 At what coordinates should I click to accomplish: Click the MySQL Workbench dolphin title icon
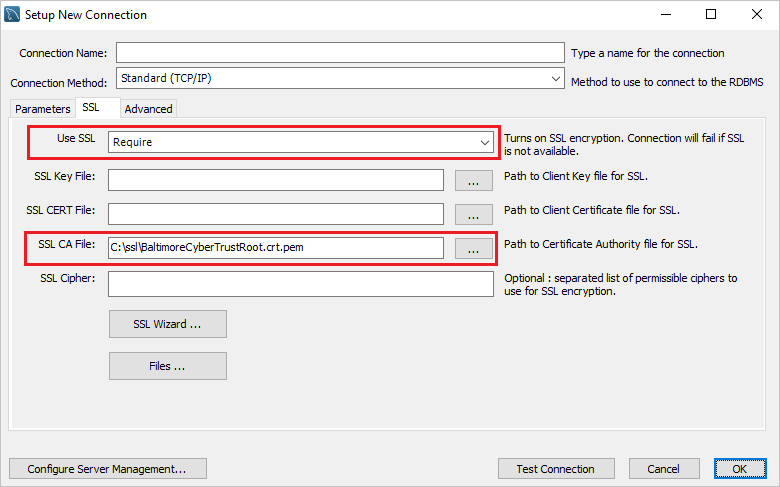click(12, 14)
